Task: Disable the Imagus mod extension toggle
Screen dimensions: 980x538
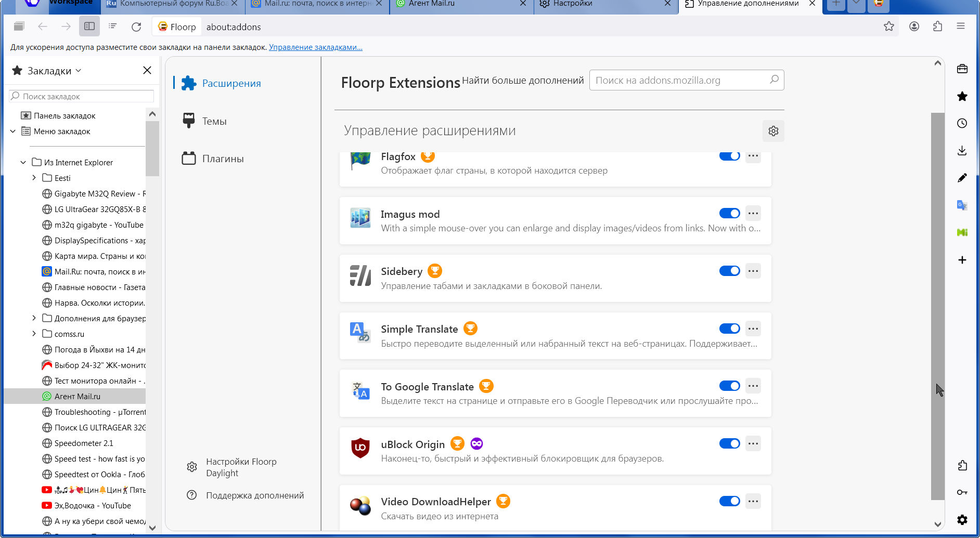Action: click(x=730, y=213)
